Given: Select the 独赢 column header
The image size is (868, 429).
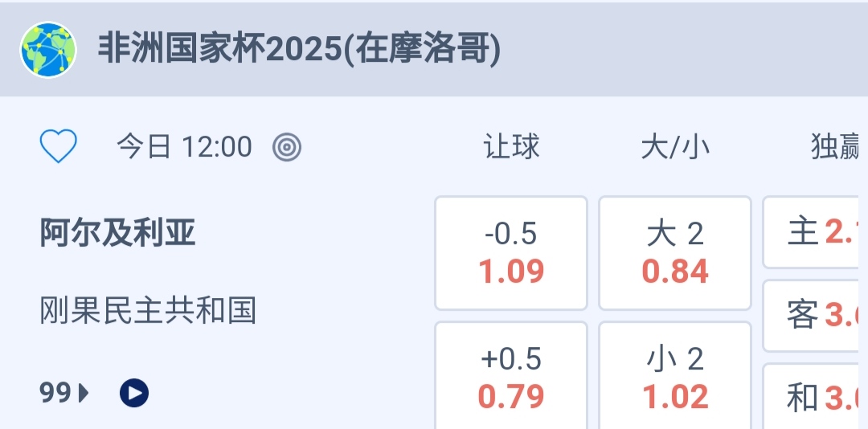Looking at the screenshot, I should click(x=836, y=147).
